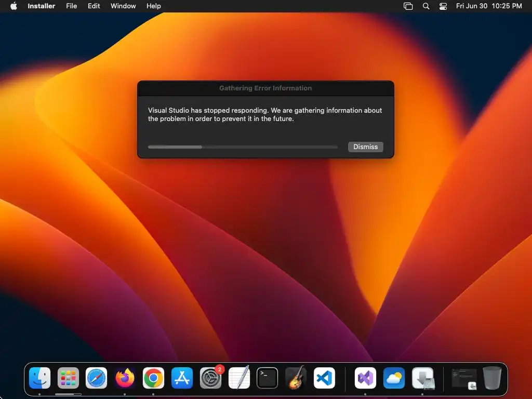Open the Edit menu

[x=94, y=6]
